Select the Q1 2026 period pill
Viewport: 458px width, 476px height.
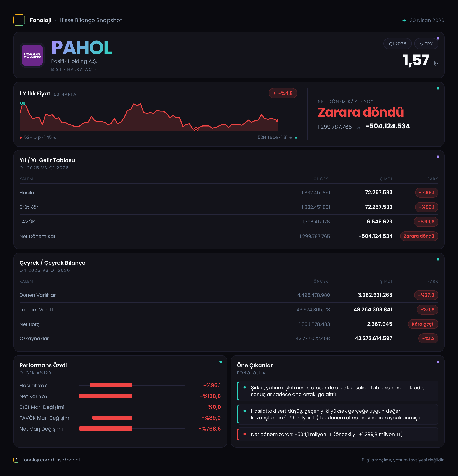(397, 44)
